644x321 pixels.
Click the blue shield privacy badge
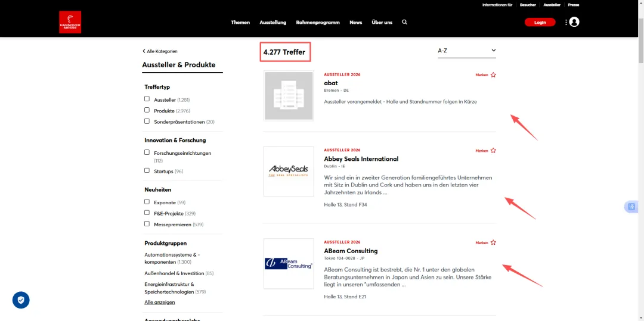(x=21, y=300)
